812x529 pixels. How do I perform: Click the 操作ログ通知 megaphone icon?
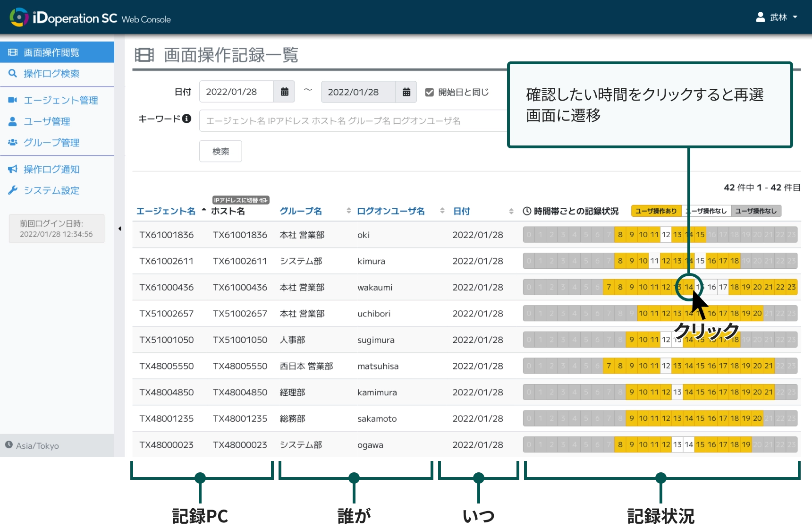coord(13,169)
